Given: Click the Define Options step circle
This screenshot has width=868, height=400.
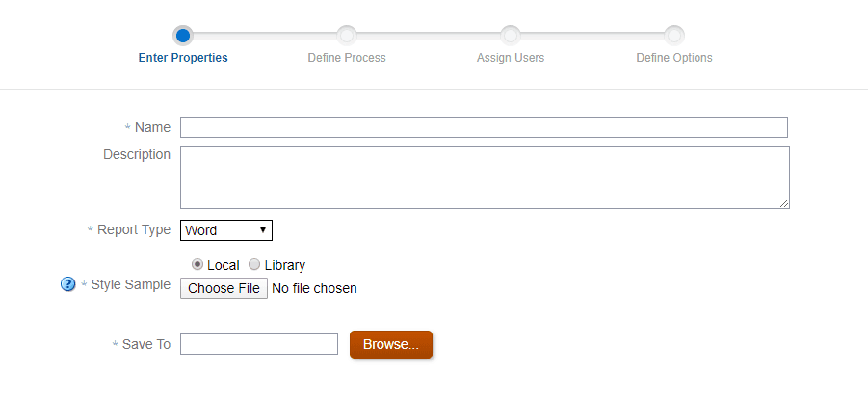Looking at the screenshot, I should (x=674, y=36).
